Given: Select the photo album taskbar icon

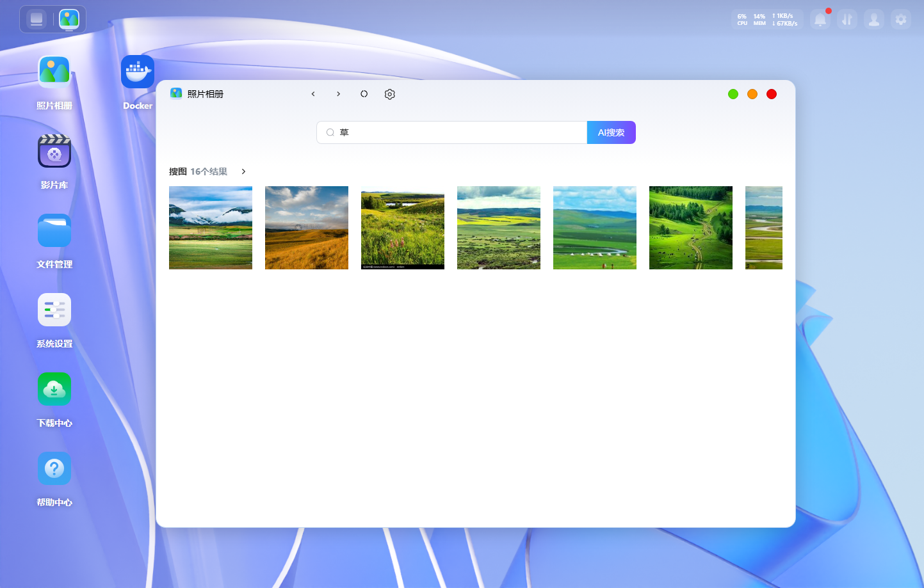Looking at the screenshot, I should [69, 19].
